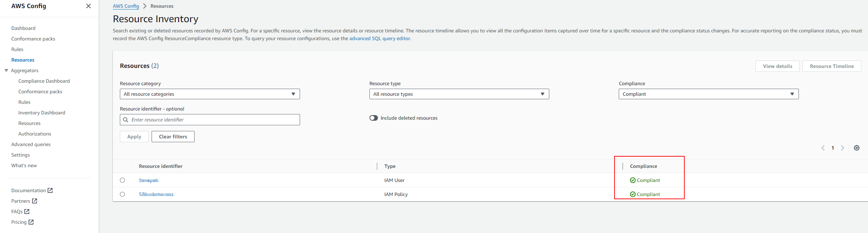Select the IAM Policy resource radio button

click(122, 194)
